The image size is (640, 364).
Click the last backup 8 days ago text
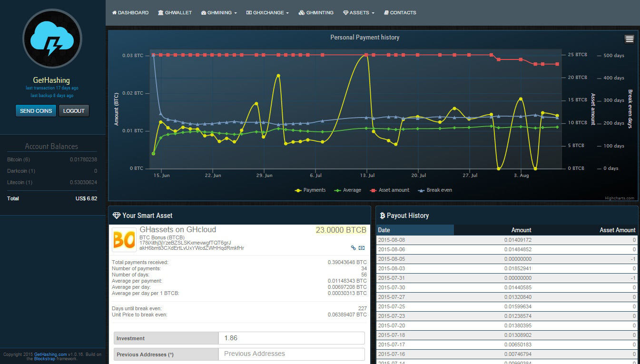pos(52,96)
